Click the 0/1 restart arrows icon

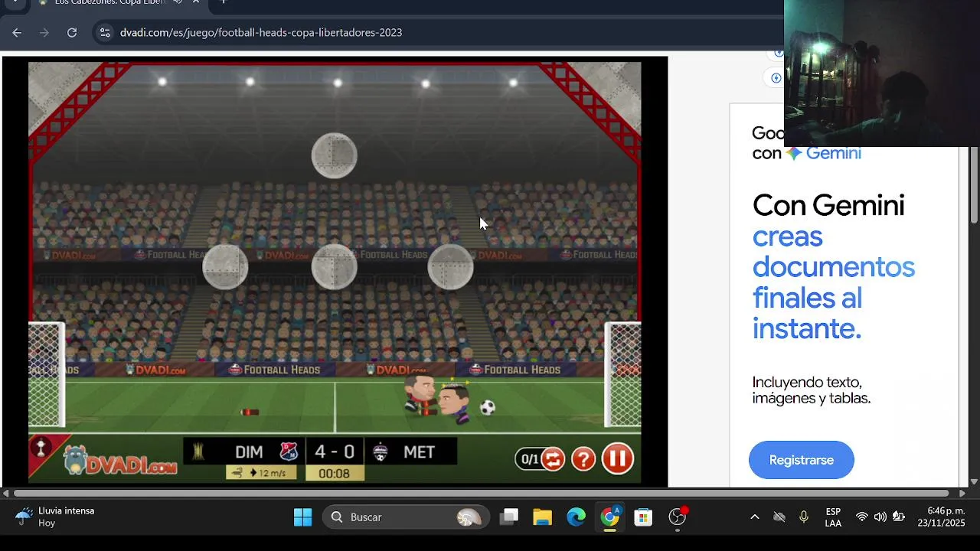click(553, 459)
